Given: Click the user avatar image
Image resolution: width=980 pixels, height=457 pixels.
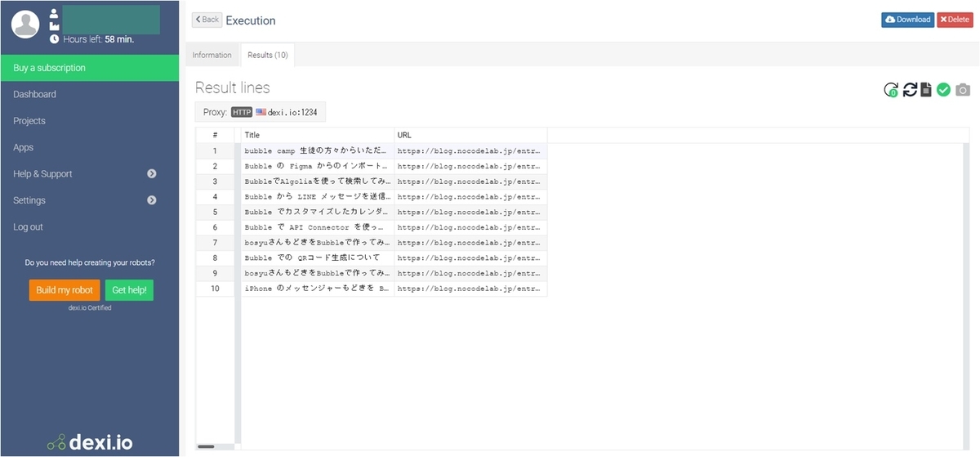Looking at the screenshot, I should pos(26,24).
